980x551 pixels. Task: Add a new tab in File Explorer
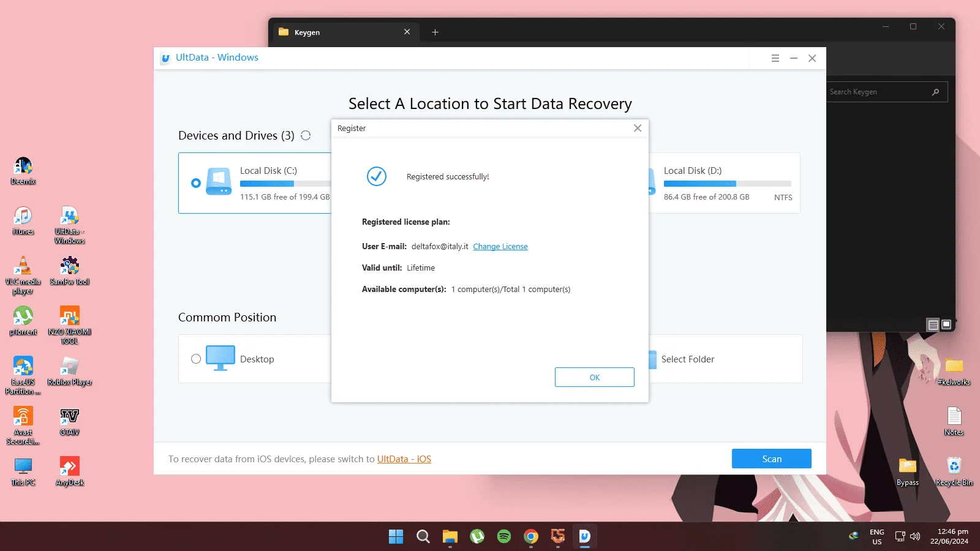(x=435, y=32)
